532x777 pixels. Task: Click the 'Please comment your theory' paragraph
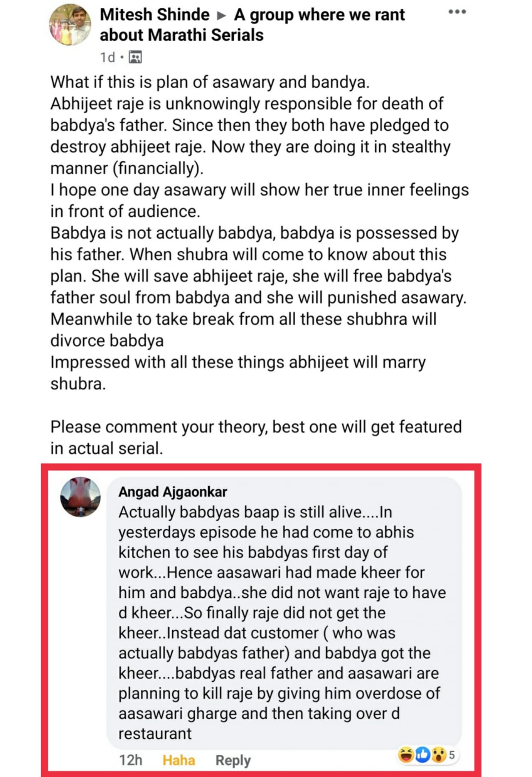pyautogui.click(x=256, y=437)
